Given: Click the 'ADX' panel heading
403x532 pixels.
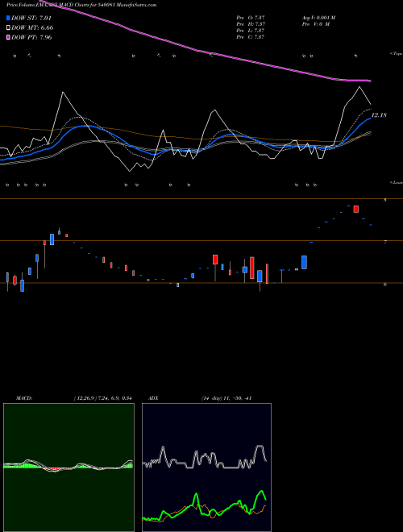Looking at the screenshot, I should pyautogui.click(x=153, y=398).
